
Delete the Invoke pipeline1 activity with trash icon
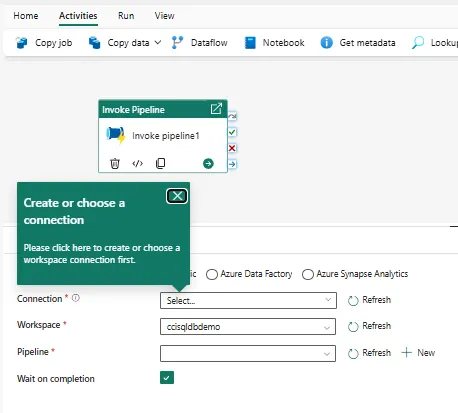point(115,164)
